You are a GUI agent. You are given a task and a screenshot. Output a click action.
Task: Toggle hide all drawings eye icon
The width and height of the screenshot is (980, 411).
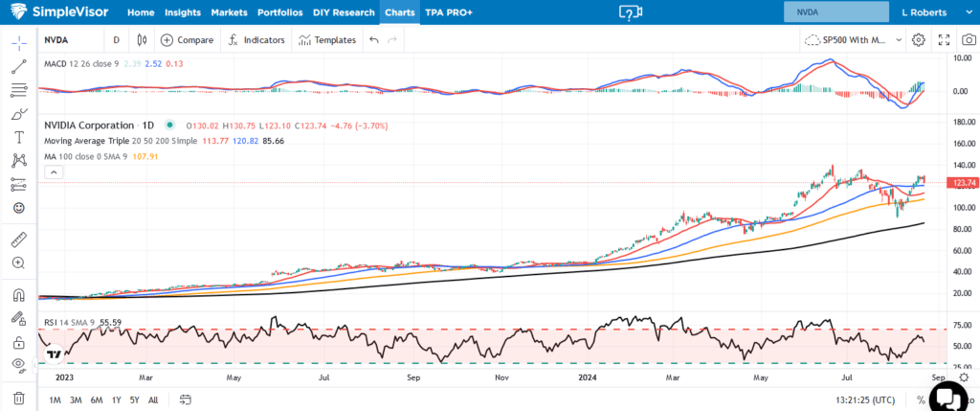pyautogui.click(x=18, y=365)
